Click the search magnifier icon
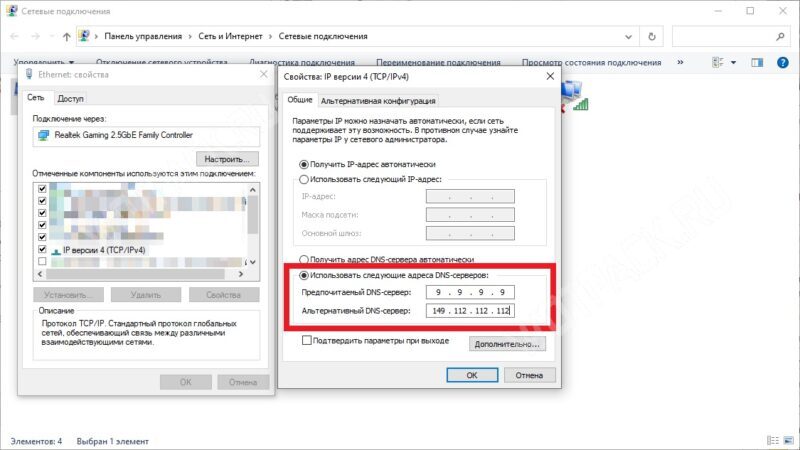This screenshot has width=800, height=450. click(x=780, y=36)
